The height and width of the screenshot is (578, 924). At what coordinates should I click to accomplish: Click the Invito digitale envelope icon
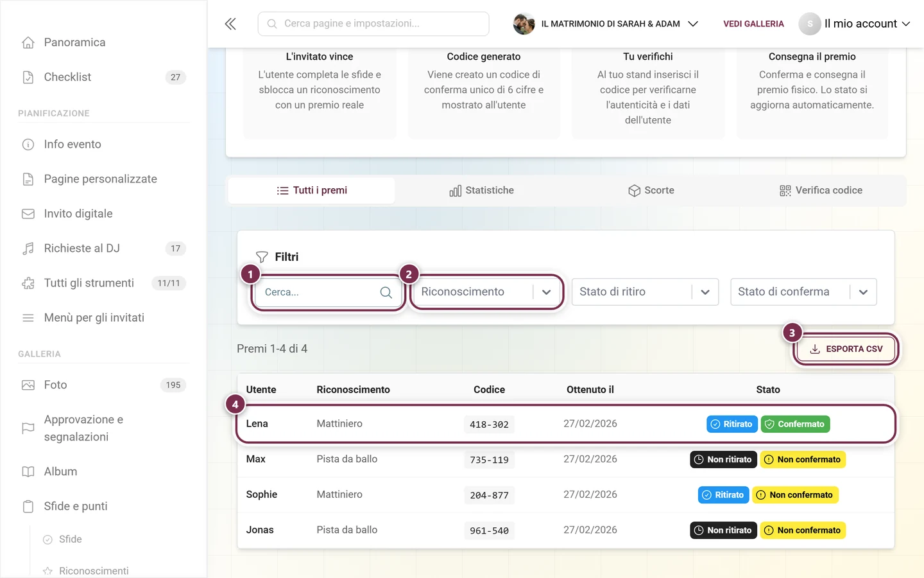28,214
